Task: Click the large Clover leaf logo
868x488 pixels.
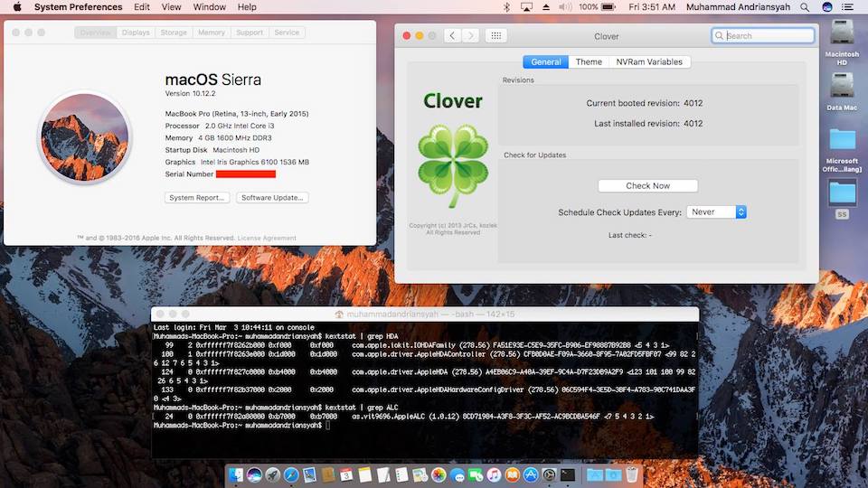Action: pyautogui.click(x=453, y=165)
